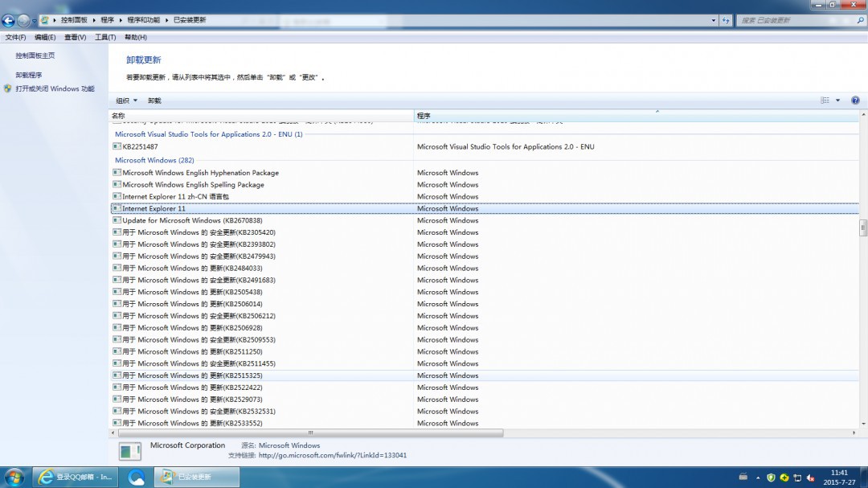Click the KB2251487 update icon
Screen dimensions: 868x488
117,146
